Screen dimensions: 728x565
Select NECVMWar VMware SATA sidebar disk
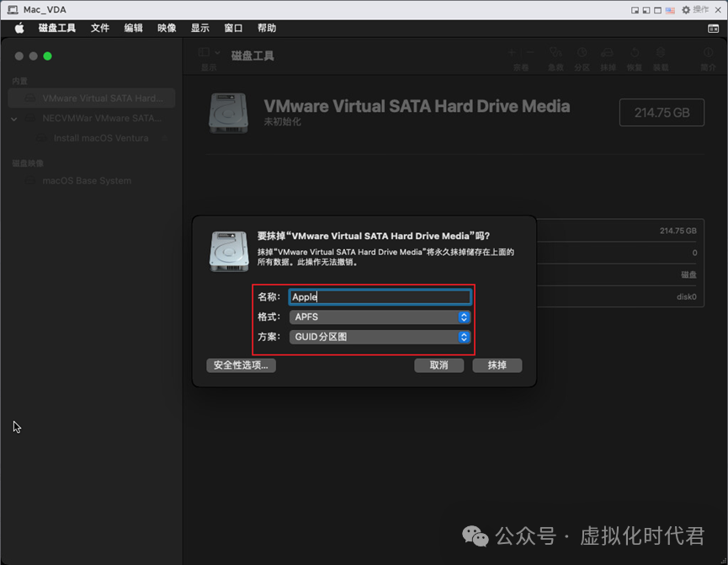point(92,118)
